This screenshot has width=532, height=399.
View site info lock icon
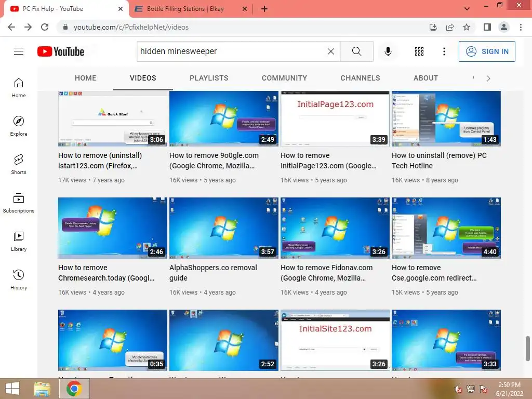(x=65, y=27)
